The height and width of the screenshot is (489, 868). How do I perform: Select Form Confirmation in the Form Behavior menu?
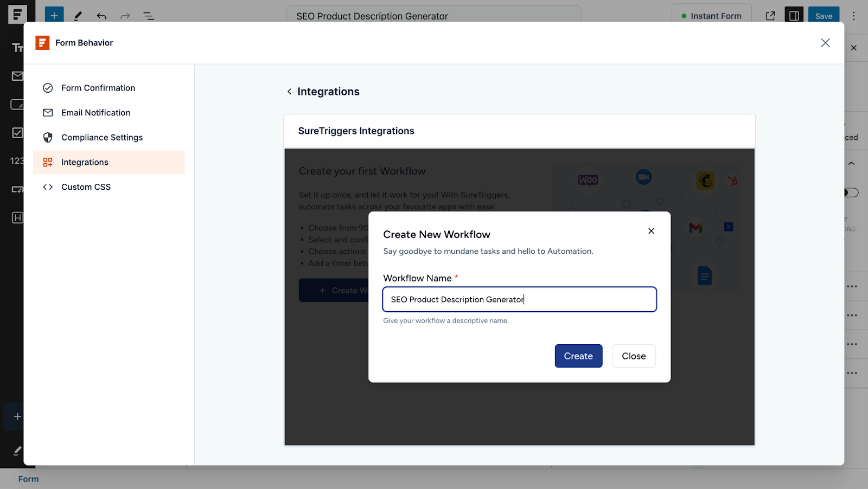[98, 87]
